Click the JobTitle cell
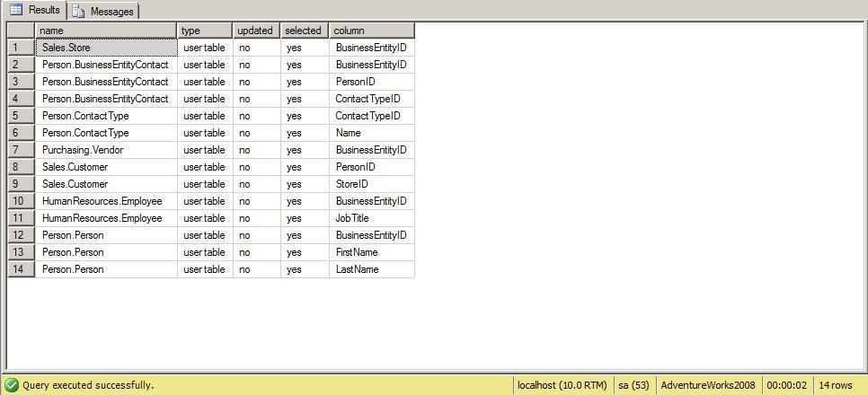 tap(371, 218)
